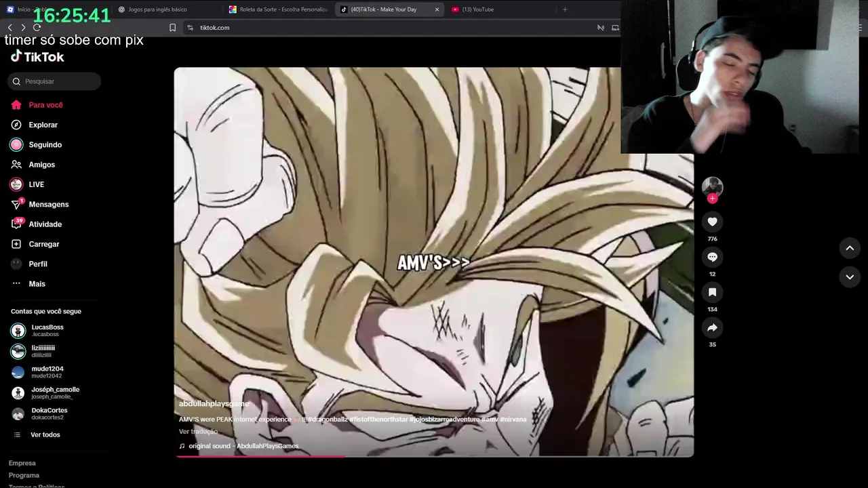
Task: Open Mensagens inbox
Action: [x=39, y=204]
